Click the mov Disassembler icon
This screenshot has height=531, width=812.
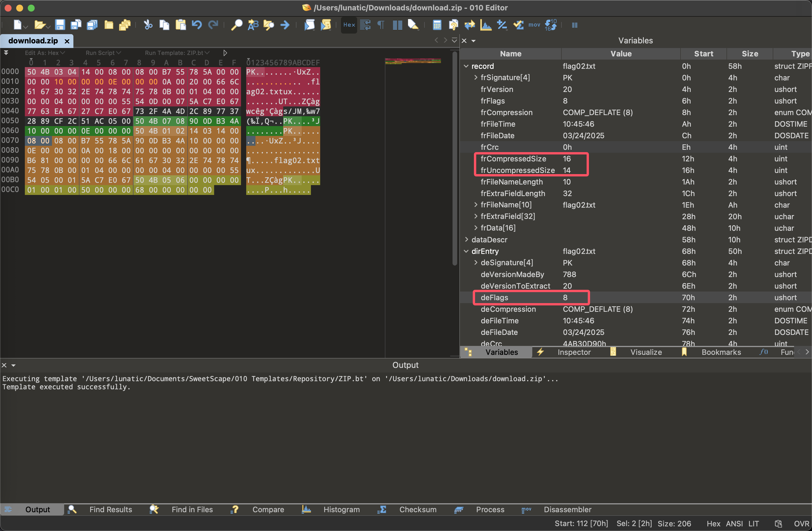pos(534,25)
